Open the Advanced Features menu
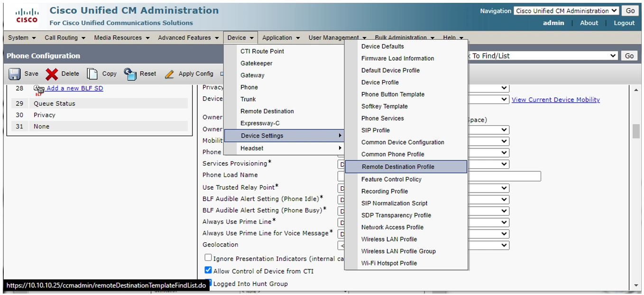 click(189, 37)
